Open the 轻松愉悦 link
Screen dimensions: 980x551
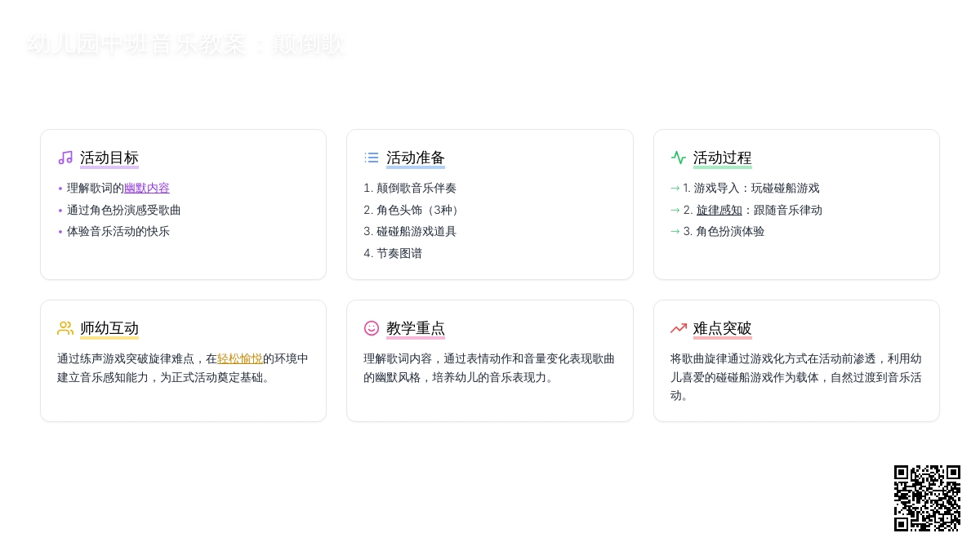[x=240, y=358]
